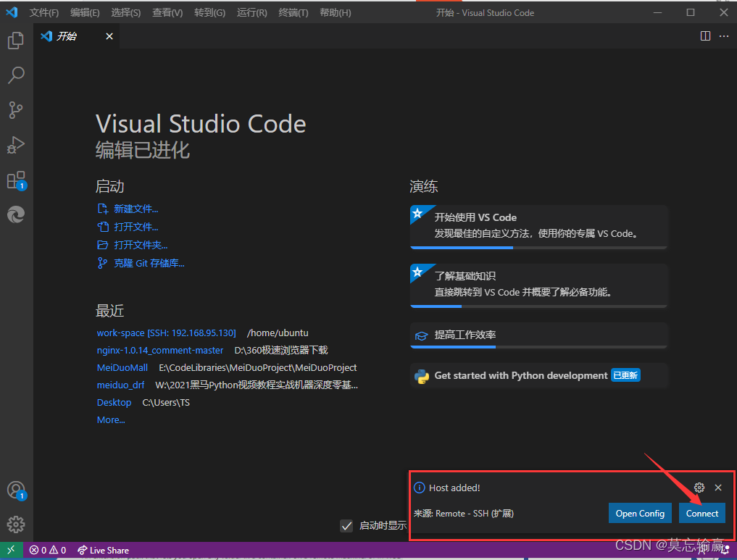Dismiss the Host added notification
Viewport: 737px width, 560px height.
718,488
